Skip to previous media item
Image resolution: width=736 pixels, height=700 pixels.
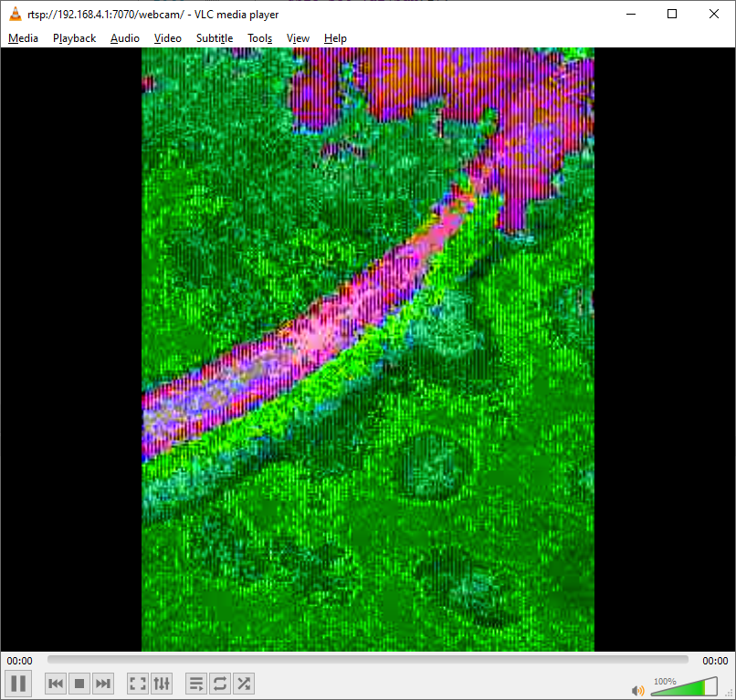(x=56, y=684)
